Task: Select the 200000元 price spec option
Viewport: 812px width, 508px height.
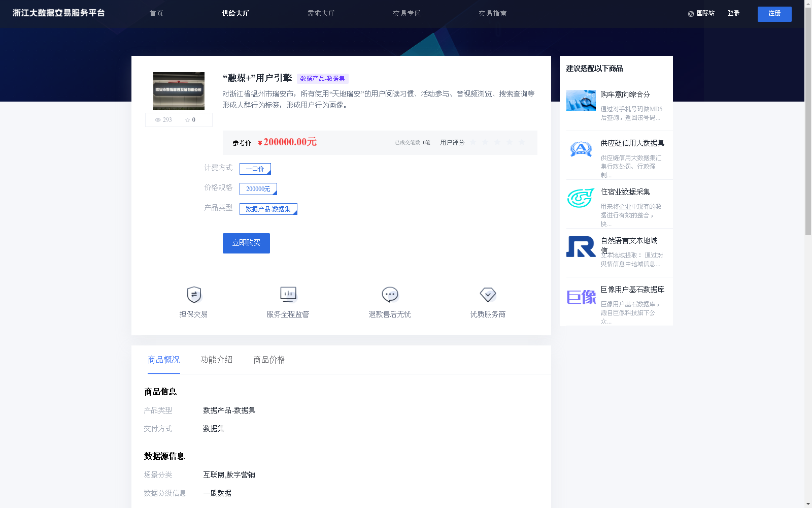Action: (258, 189)
